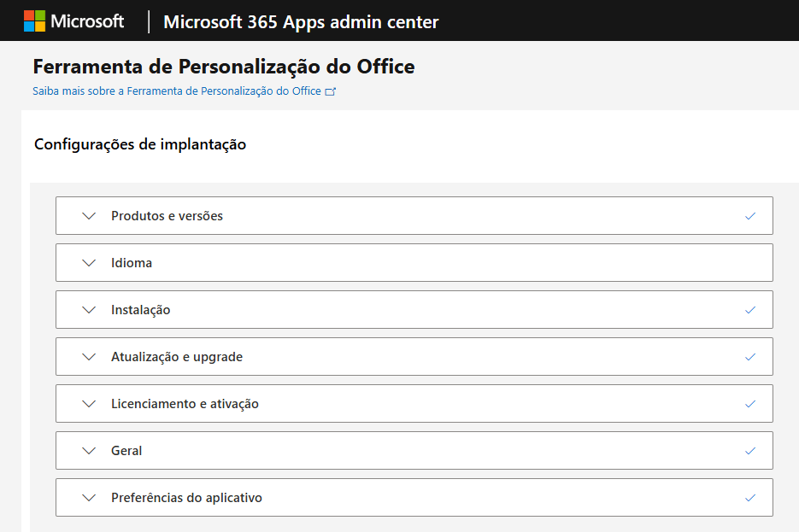Select the Instalação label
The width and height of the screenshot is (799, 532).
click(x=141, y=310)
